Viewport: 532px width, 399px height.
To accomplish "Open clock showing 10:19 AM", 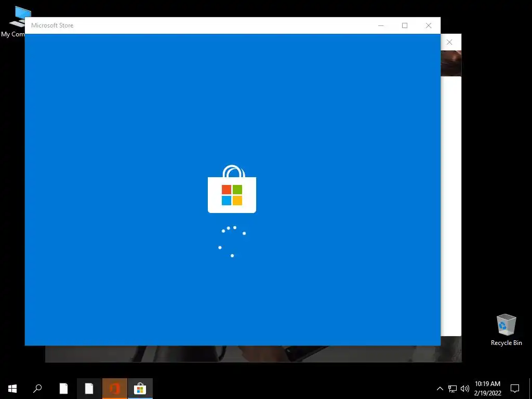I will coord(487,389).
